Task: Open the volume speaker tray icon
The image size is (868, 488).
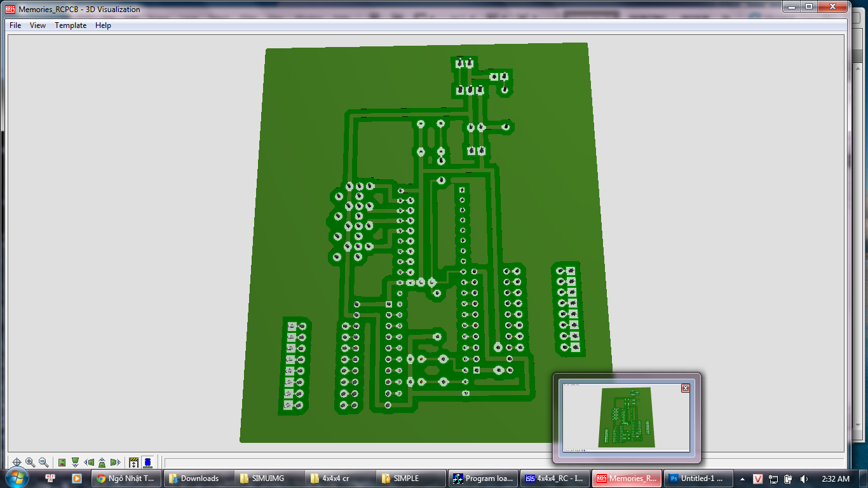Action: 804,479
